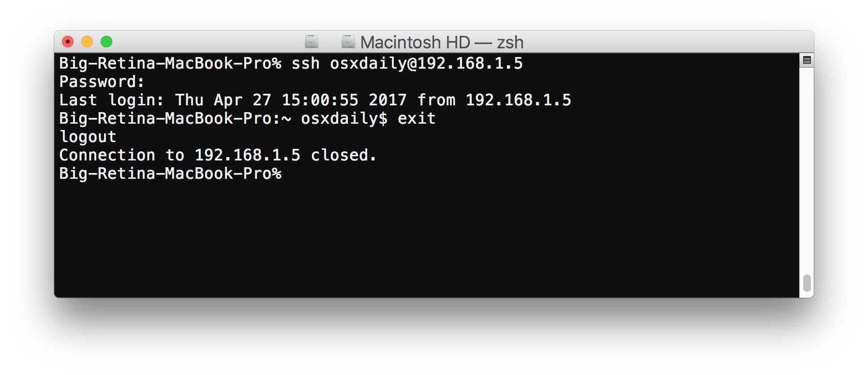Click the osxdaily$ remote shell prompt

[x=344, y=118]
